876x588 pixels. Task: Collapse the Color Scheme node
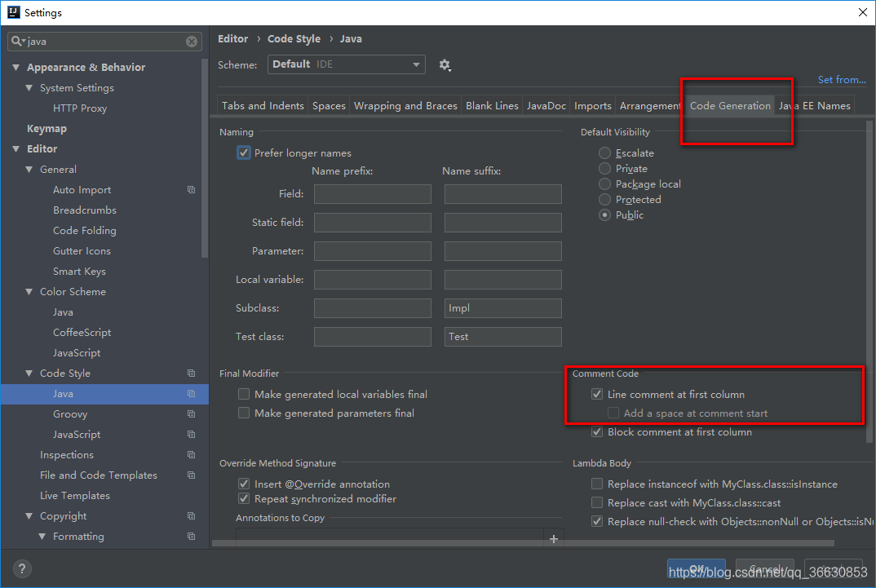point(29,291)
